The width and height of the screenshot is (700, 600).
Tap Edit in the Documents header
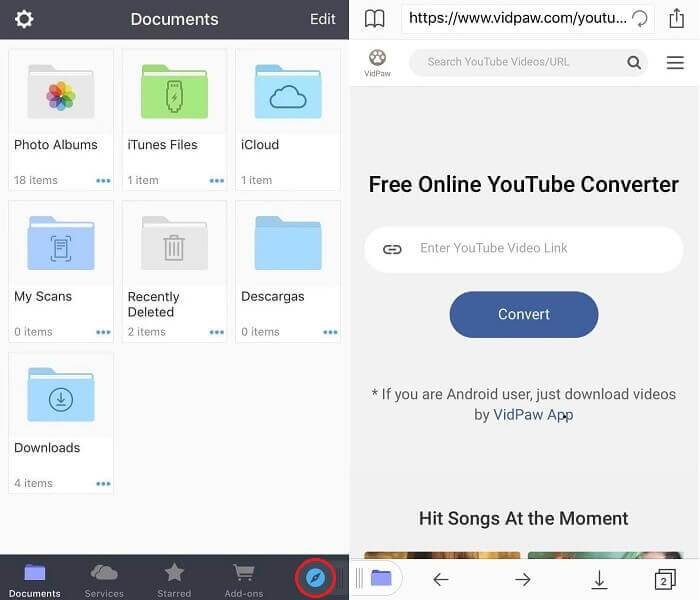click(x=322, y=19)
